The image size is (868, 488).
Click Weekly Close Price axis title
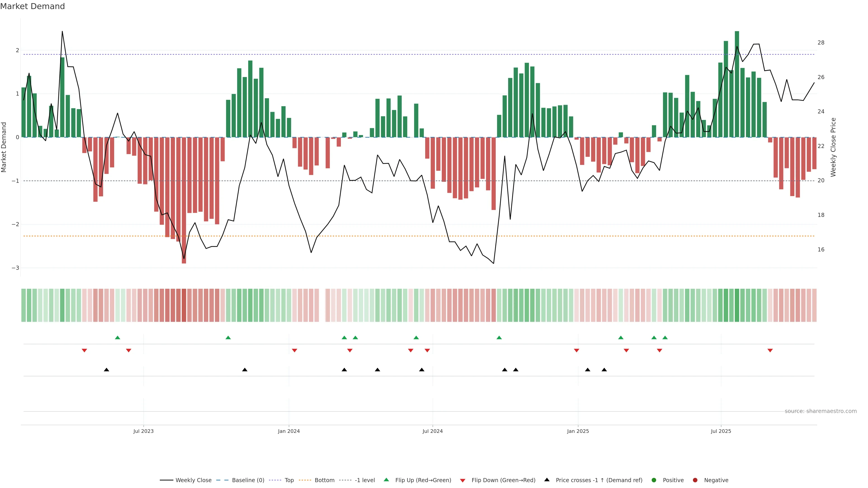[833, 147]
